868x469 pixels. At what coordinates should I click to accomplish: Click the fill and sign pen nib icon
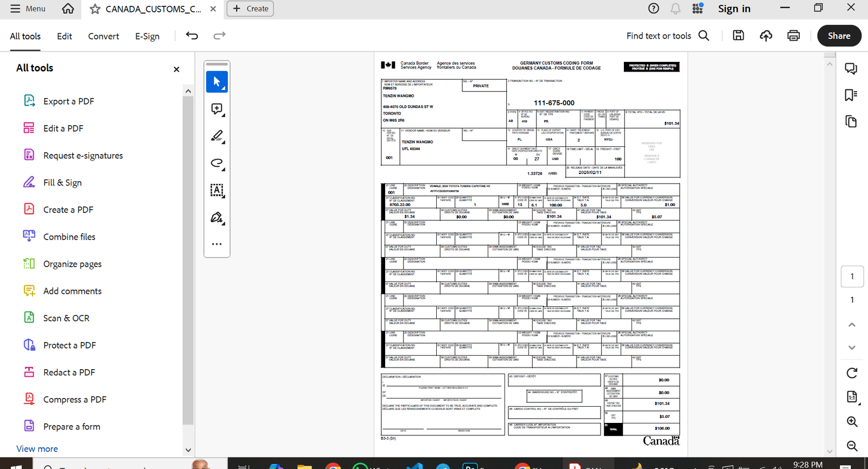[217, 217]
